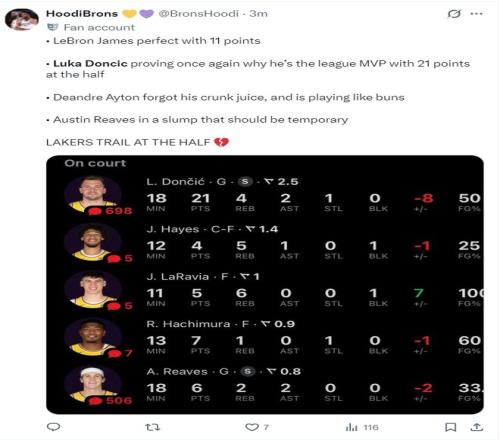Like the tweet via heart icon
The width and height of the screenshot is (500, 440).
[x=252, y=427]
